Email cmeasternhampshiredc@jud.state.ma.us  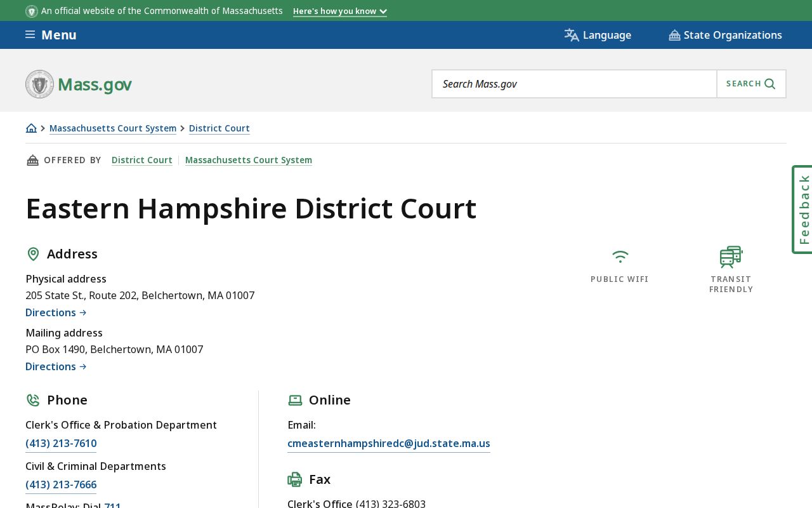pos(389,444)
